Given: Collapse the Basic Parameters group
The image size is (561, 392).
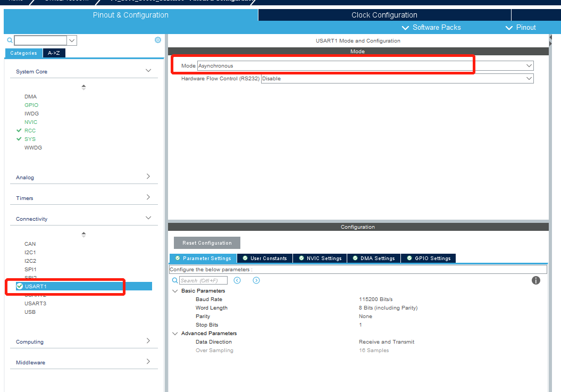Looking at the screenshot, I should 175,291.
